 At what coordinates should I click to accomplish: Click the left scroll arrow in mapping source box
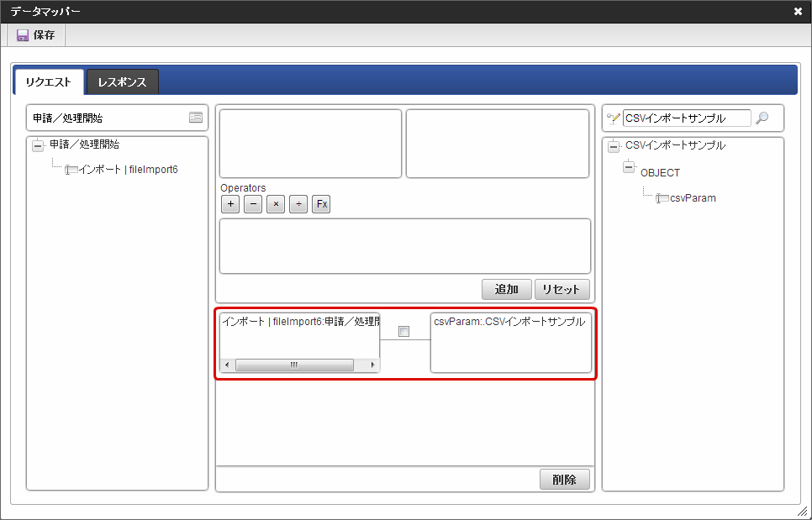227,365
